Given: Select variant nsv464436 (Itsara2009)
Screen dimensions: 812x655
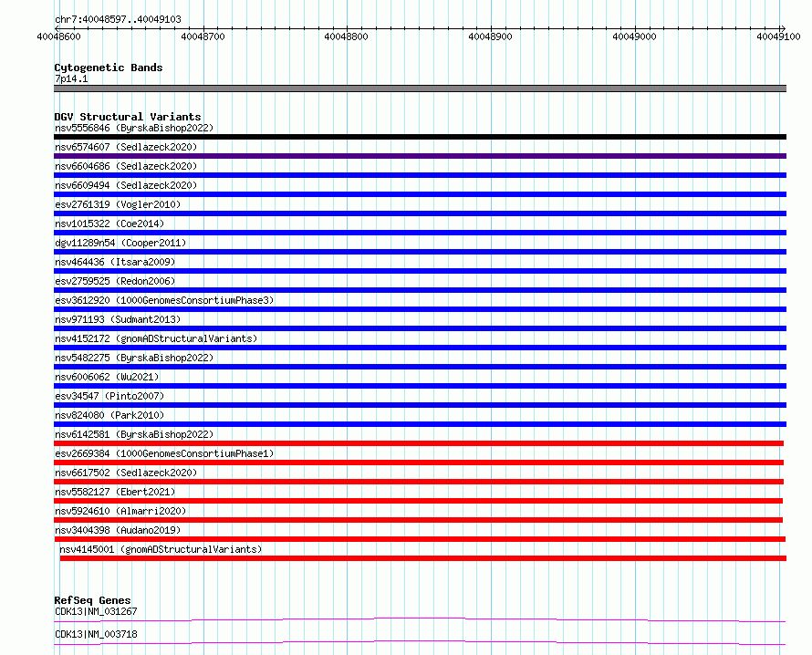Looking at the screenshot, I should click(x=115, y=262).
